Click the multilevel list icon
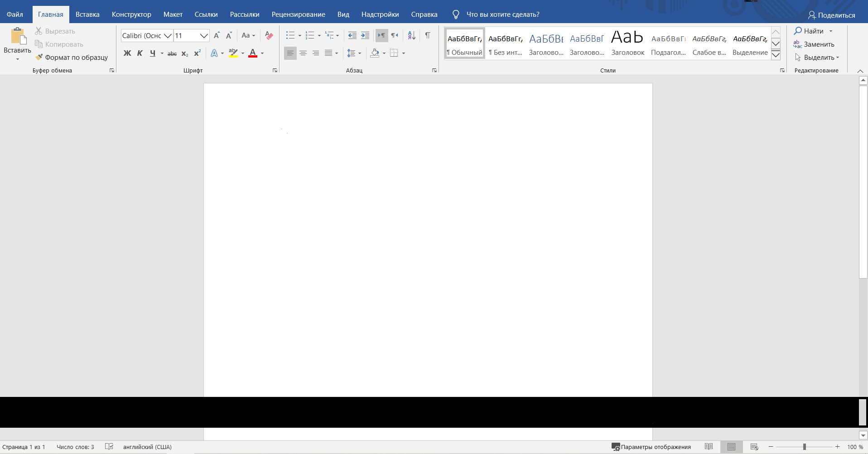Viewport: 868px width, 454px height. pos(329,35)
